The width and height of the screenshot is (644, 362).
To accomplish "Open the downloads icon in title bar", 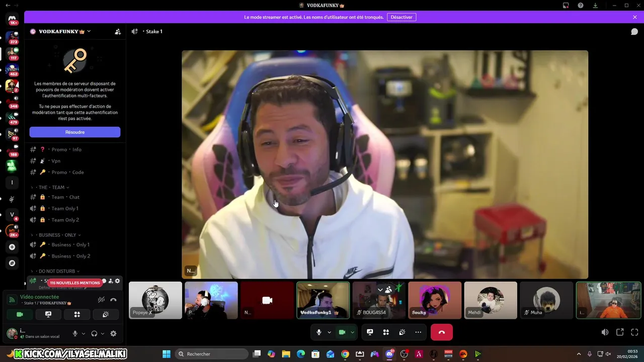I will pyautogui.click(x=595, y=5).
